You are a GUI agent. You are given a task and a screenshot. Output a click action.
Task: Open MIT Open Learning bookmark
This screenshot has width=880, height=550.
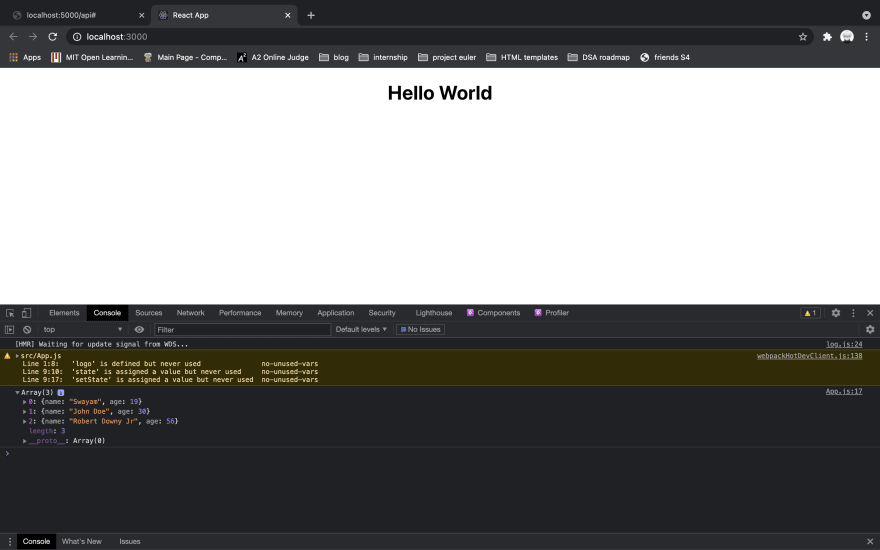93,57
